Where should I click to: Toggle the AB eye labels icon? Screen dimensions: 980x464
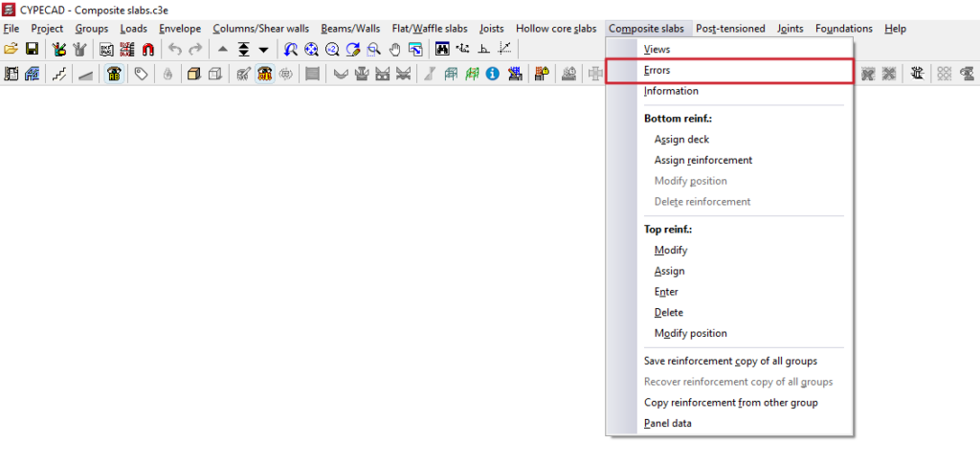[x=114, y=75]
